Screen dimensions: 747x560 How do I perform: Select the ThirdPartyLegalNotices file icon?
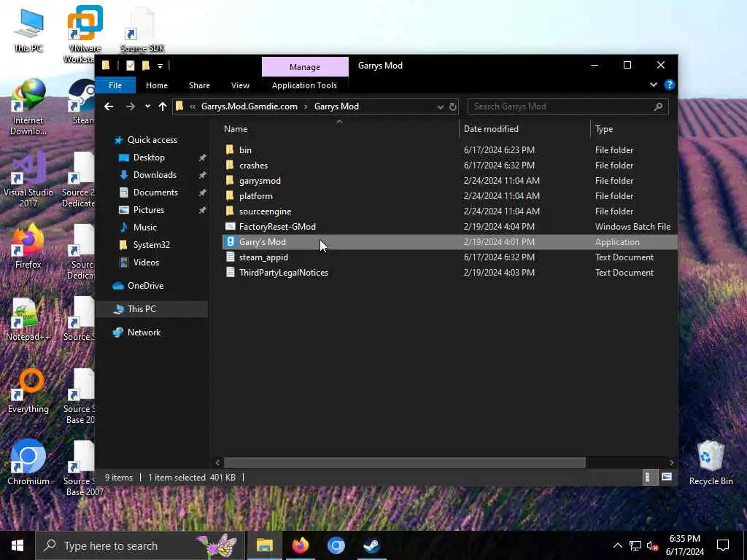pos(230,273)
